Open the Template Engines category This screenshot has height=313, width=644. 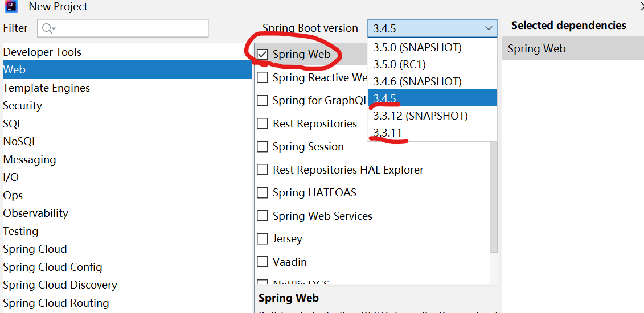[128, 88]
